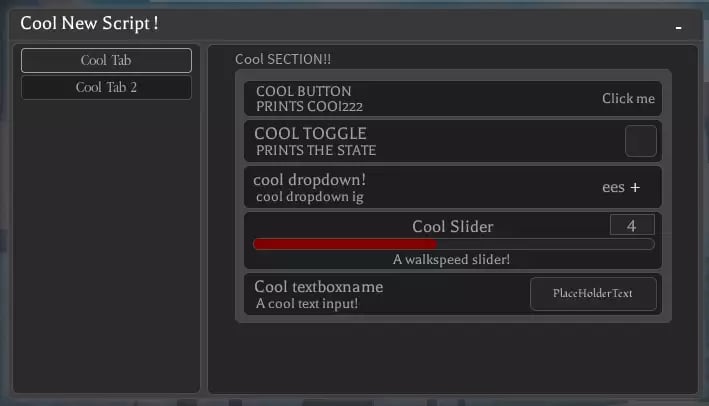Switch to Cool Tab
This screenshot has width=709, height=406.
pyautogui.click(x=106, y=61)
